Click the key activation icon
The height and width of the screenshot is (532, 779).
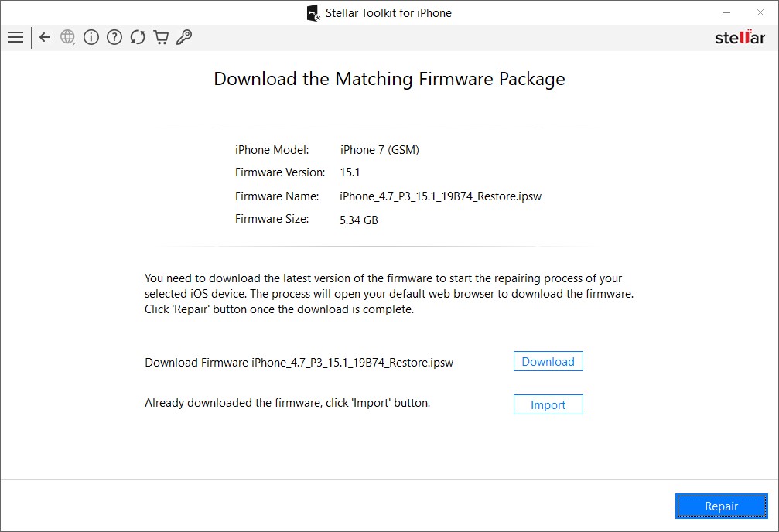coord(184,37)
